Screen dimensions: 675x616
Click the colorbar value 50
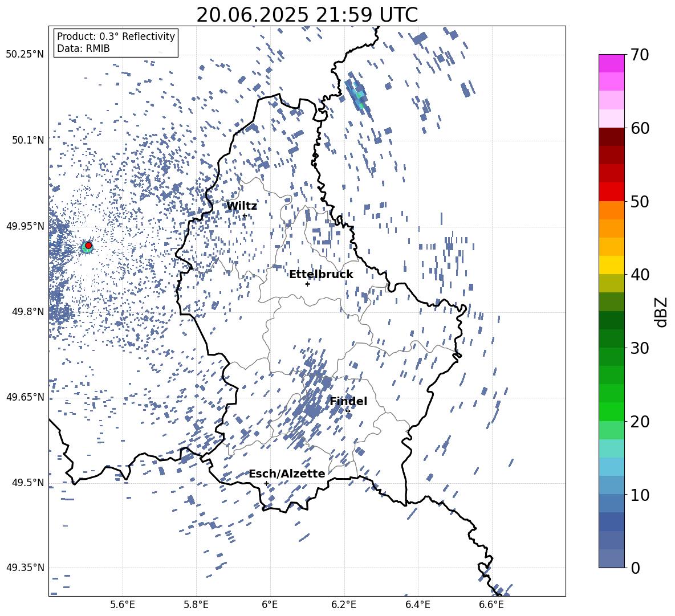pos(640,201)
